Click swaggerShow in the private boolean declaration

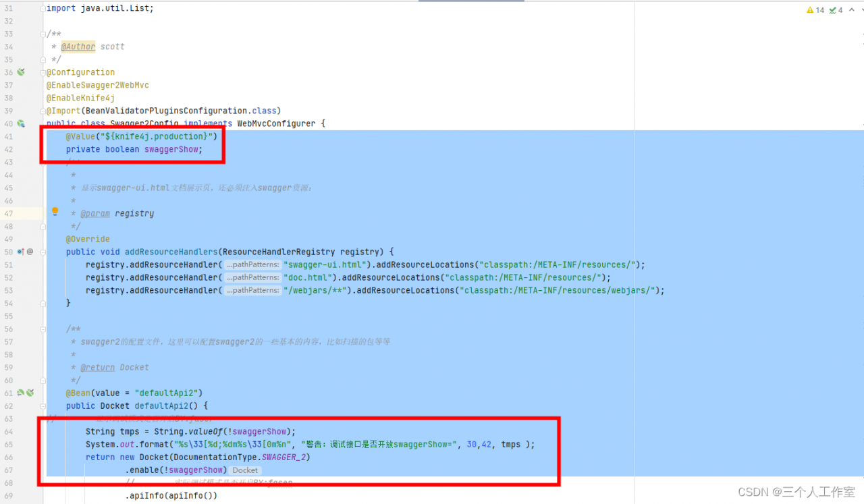pyautogui.click(x=171, y=149)
